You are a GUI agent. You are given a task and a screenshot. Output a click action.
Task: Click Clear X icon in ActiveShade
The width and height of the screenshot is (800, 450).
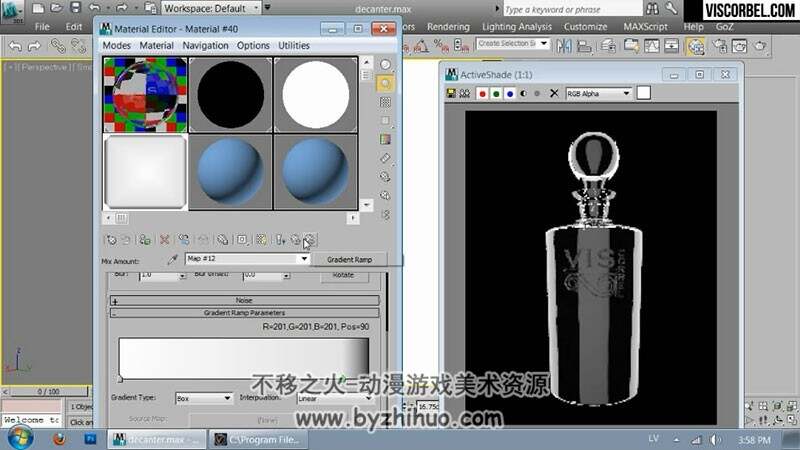554,93
